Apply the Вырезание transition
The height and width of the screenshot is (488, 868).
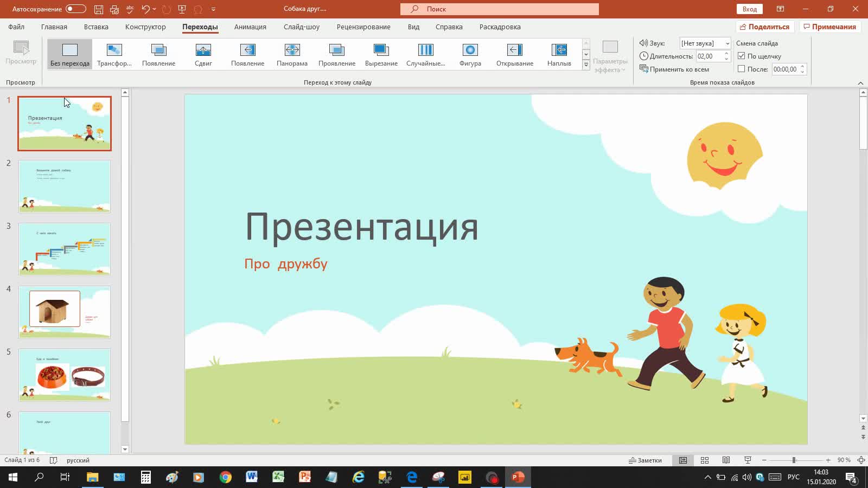point(381,54)
